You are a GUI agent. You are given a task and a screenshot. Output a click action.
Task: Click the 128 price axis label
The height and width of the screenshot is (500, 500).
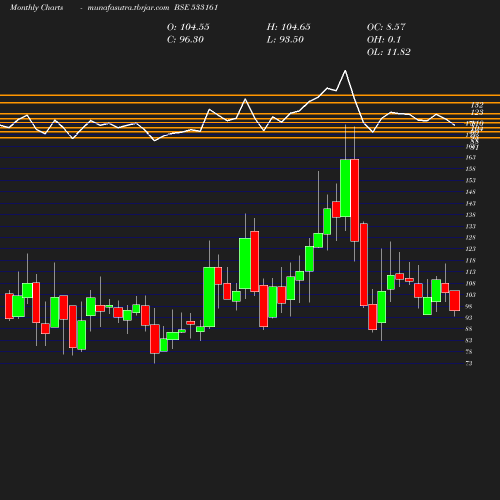point(470,238)
